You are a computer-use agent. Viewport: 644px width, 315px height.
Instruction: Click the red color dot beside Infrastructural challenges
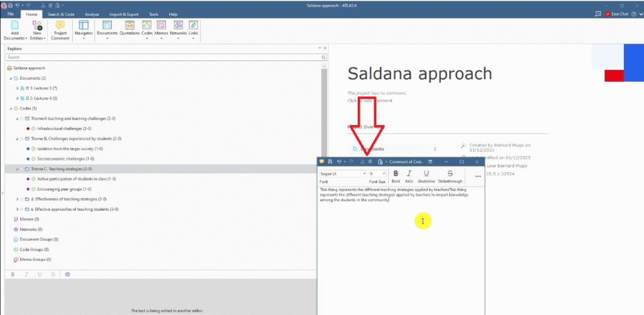click(28, 128)
